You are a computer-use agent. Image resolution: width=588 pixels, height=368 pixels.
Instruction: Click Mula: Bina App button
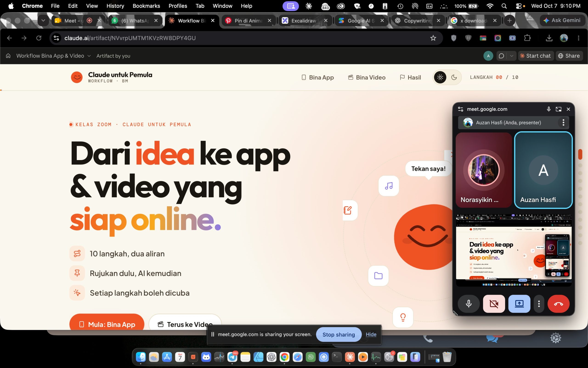107,322
